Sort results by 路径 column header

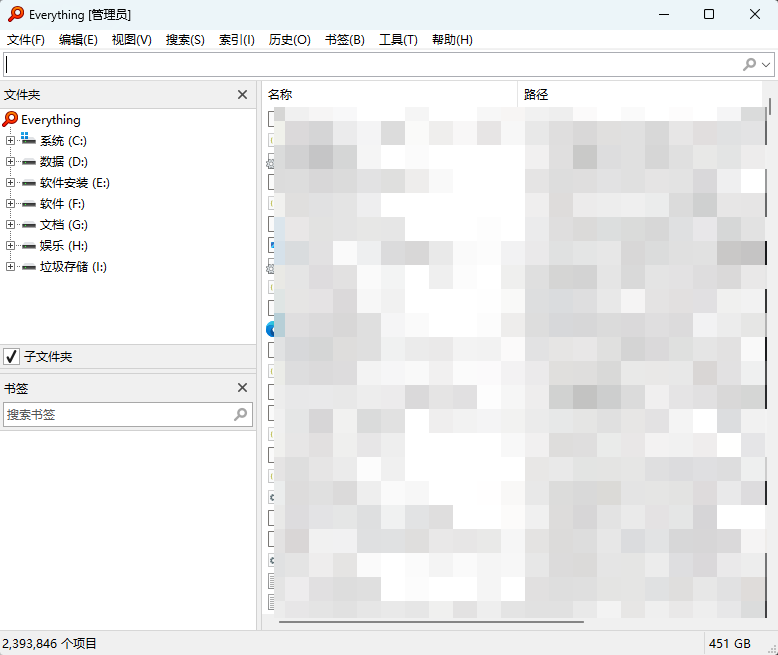pos(640,94)
